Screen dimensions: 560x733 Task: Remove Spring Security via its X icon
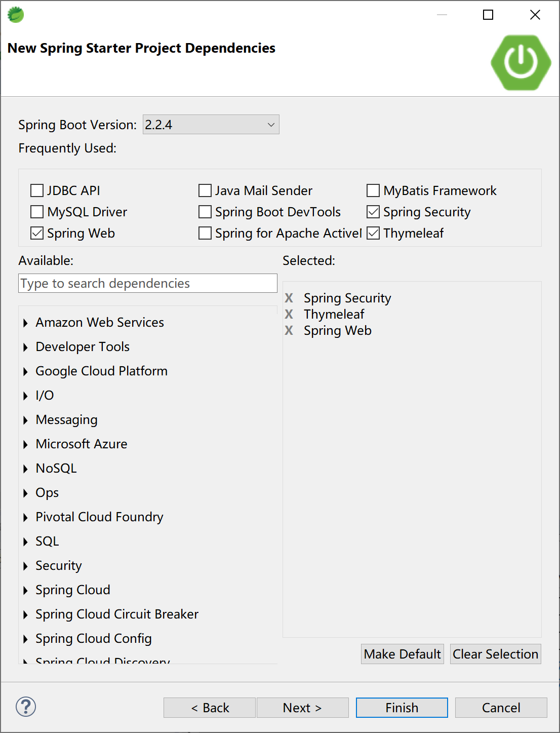[x=289, y=298]
